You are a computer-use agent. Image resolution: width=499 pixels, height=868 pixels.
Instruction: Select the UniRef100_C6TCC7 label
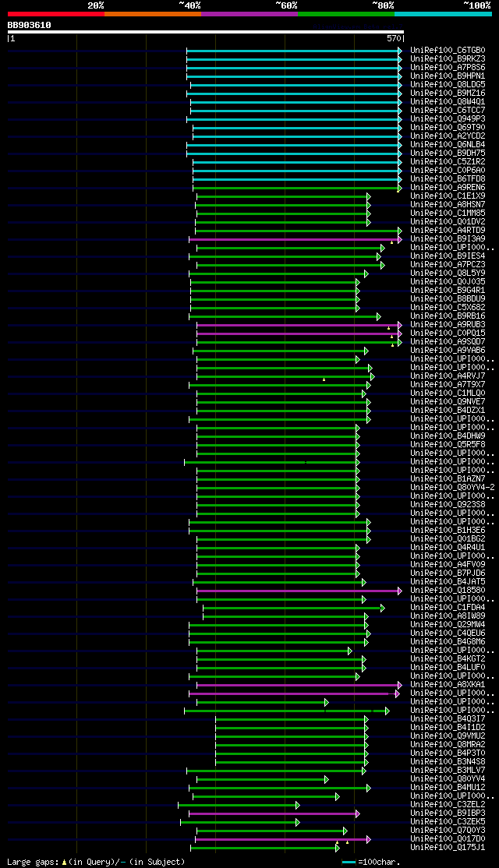coord(448,110)
